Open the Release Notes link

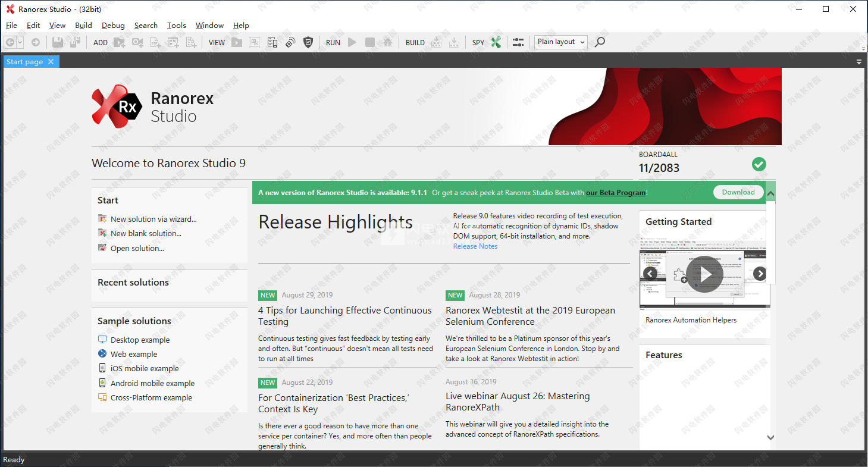[475, 246]
